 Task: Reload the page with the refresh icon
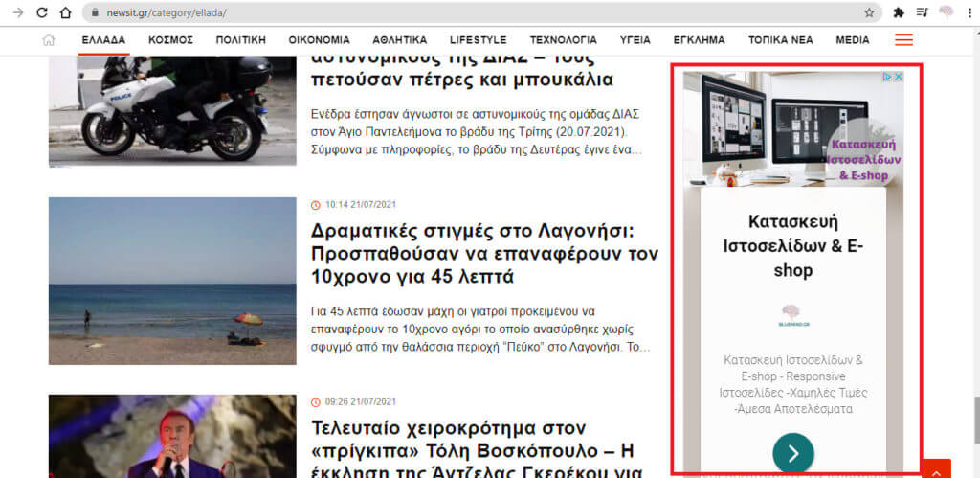[x=42, y=12]
